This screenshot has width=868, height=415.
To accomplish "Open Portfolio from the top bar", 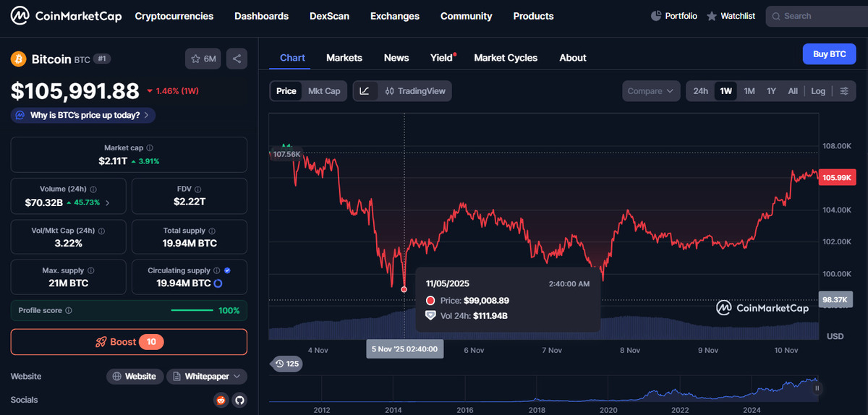I will click(674, 16).
